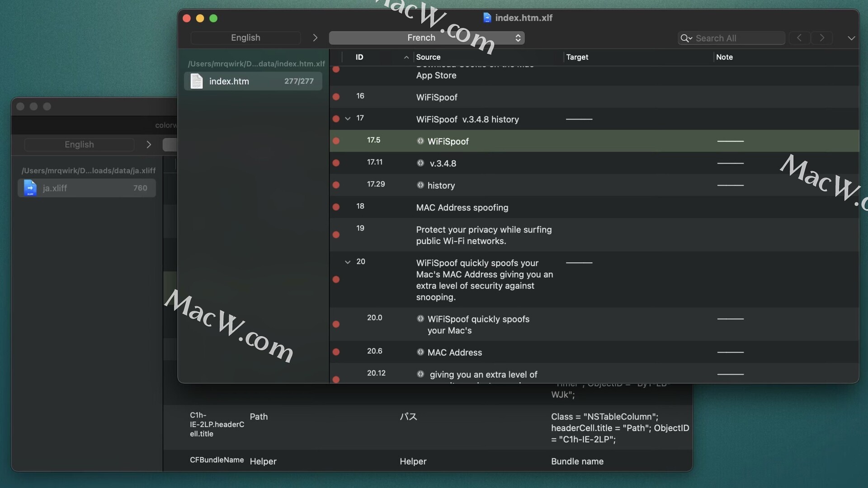
Task: Click the red status dot for row 20
Action: (336, 280)
